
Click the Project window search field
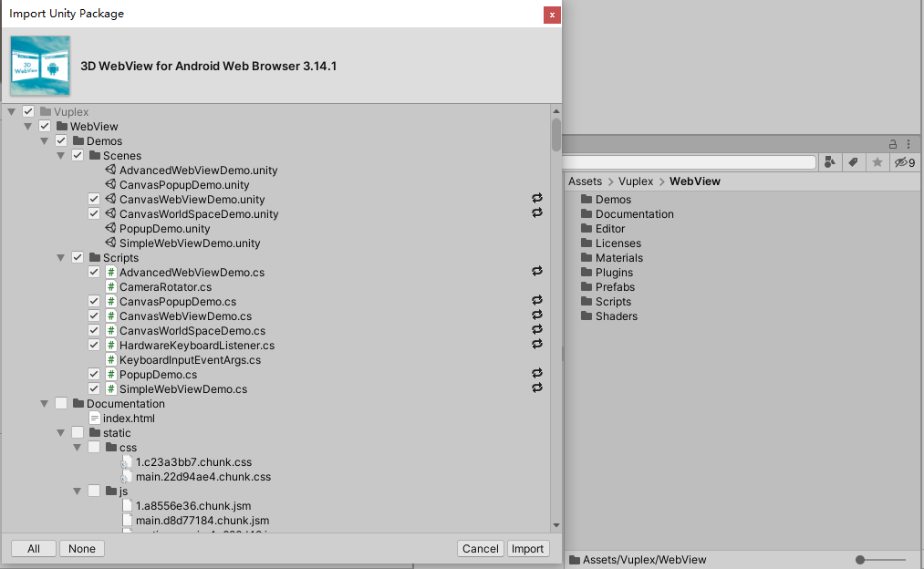(689, 162)
